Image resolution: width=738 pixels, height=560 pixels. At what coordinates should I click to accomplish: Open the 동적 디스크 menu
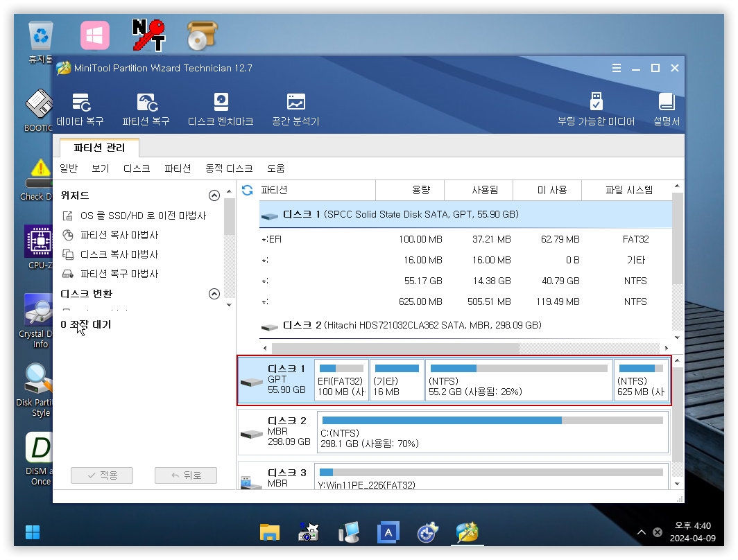229,168
